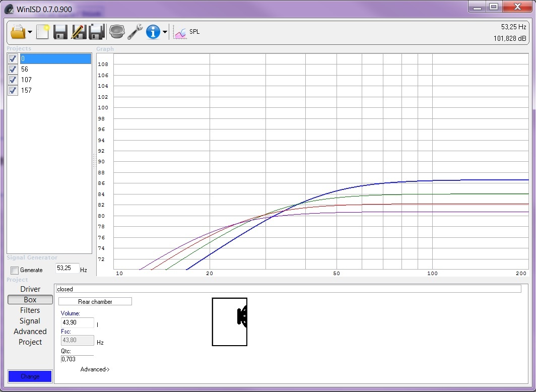Click the save all multiple floppies icon
This screenshot has width=536, height=392.
pyautogui.click(x=96, y=32)
